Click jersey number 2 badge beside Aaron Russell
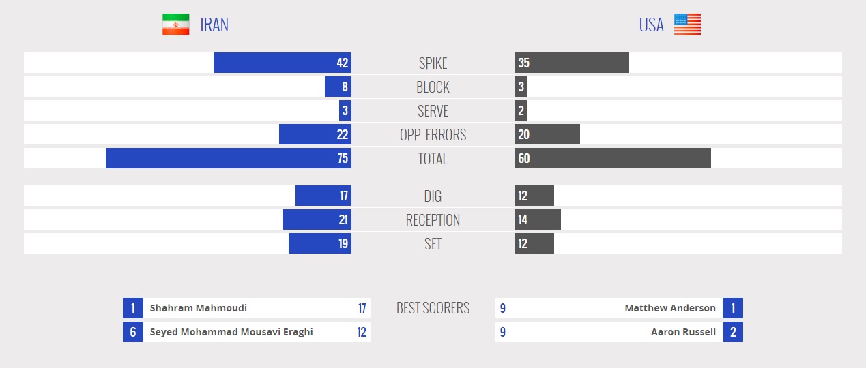The width and height of the screenshot is (868, 368). pos(733,332)
